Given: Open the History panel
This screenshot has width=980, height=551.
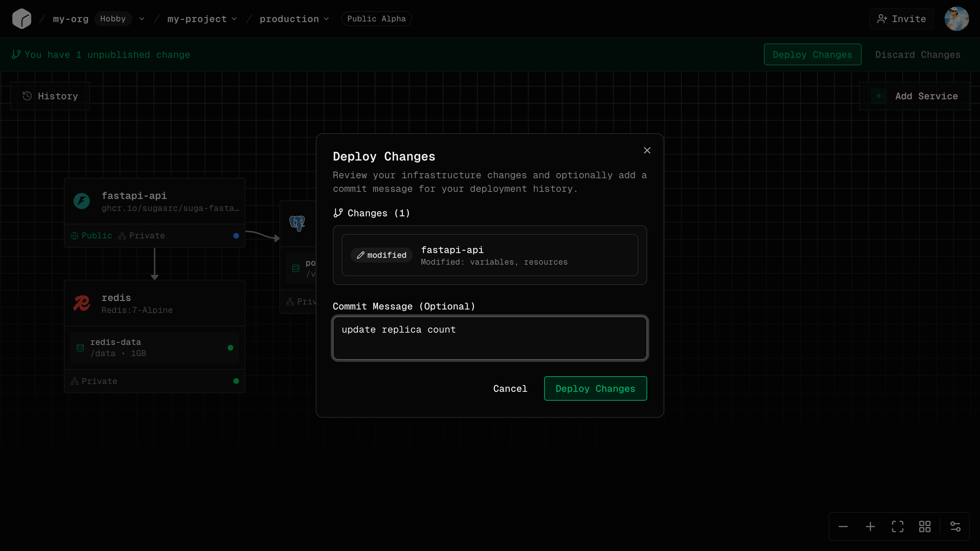Looking at the screenshot, I should coord(50,96).
